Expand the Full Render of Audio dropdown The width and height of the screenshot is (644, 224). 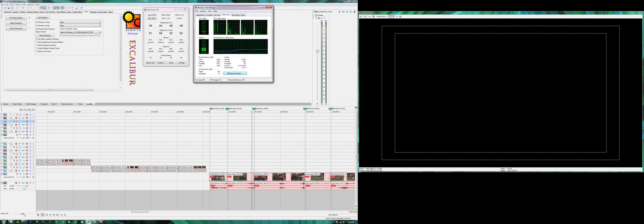click(x=80, y=26)
